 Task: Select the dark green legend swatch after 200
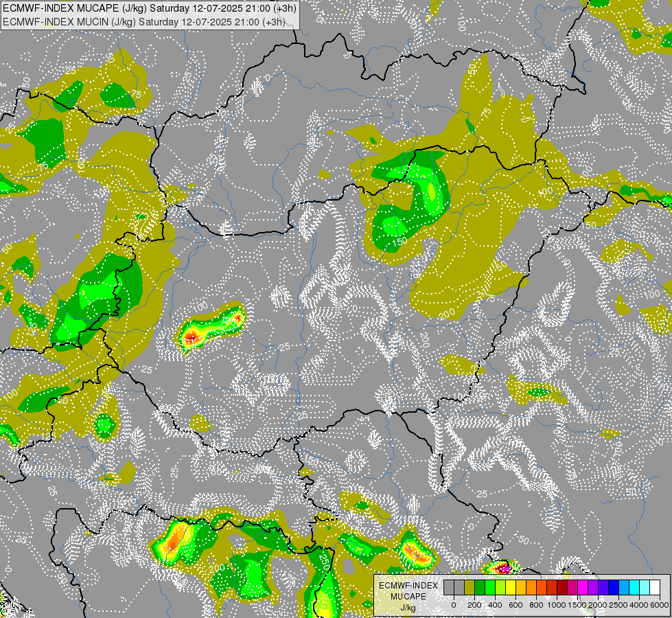(480, 588)
